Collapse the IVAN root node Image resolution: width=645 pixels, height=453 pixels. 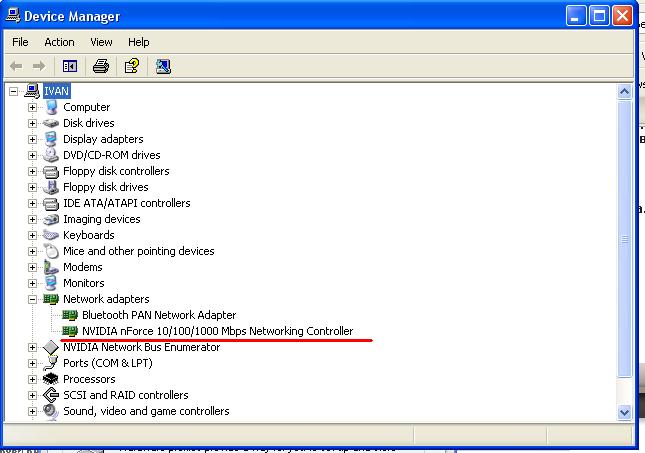tap(14, 91)
